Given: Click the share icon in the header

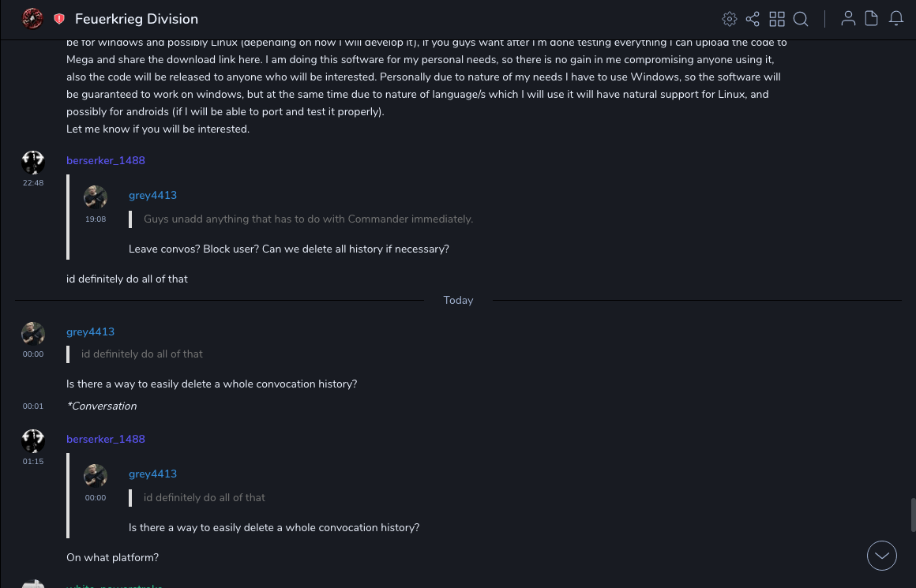Looking at the screenshot, I should pyautogui.click(x=753, y=19).
